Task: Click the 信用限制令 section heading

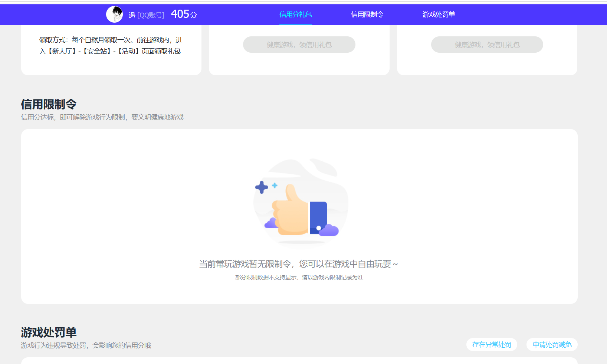Action: (x=49, y=104)
